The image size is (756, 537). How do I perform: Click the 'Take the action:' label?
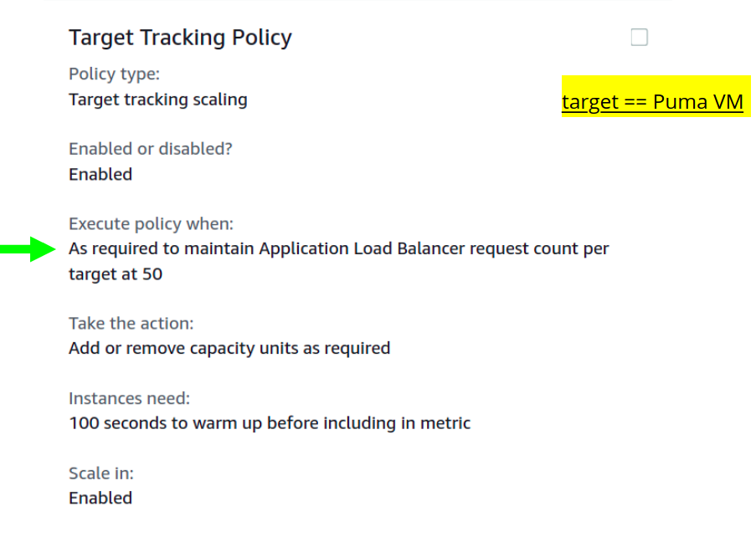pyautogui.click(x=131, y=323)
